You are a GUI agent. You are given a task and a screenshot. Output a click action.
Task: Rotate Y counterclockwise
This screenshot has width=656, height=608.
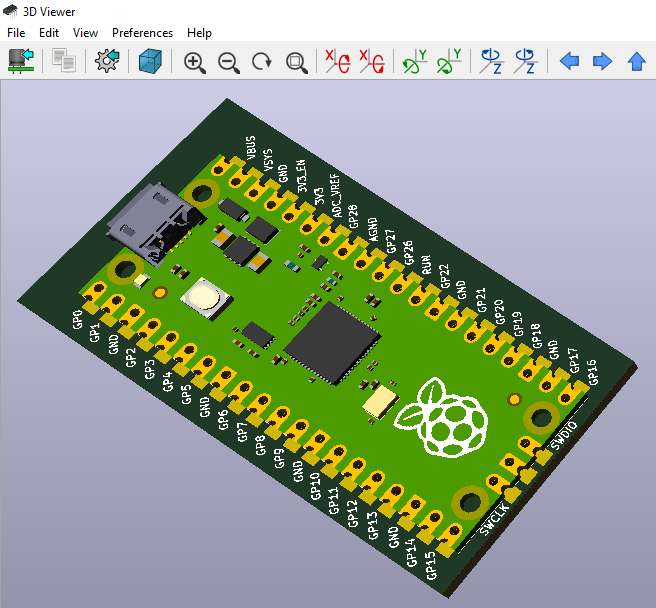pos(449,62)
